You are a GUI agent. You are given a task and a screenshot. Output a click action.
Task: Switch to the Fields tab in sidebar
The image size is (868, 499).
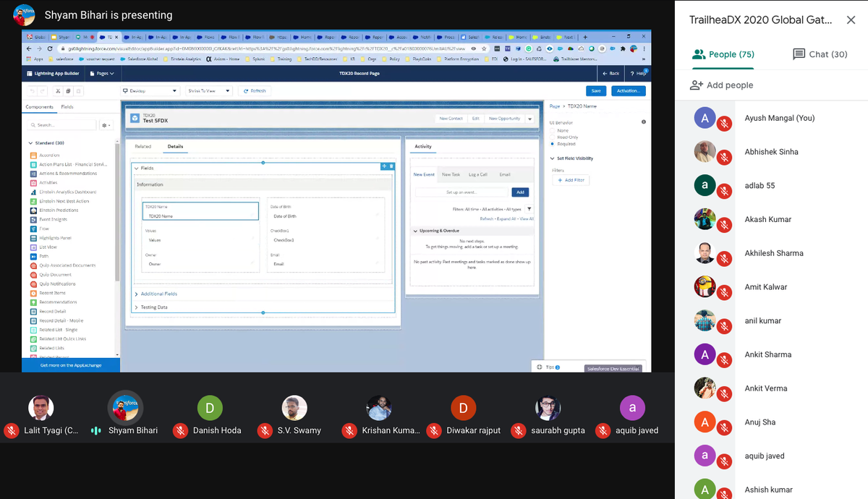[x=67, y=107]
